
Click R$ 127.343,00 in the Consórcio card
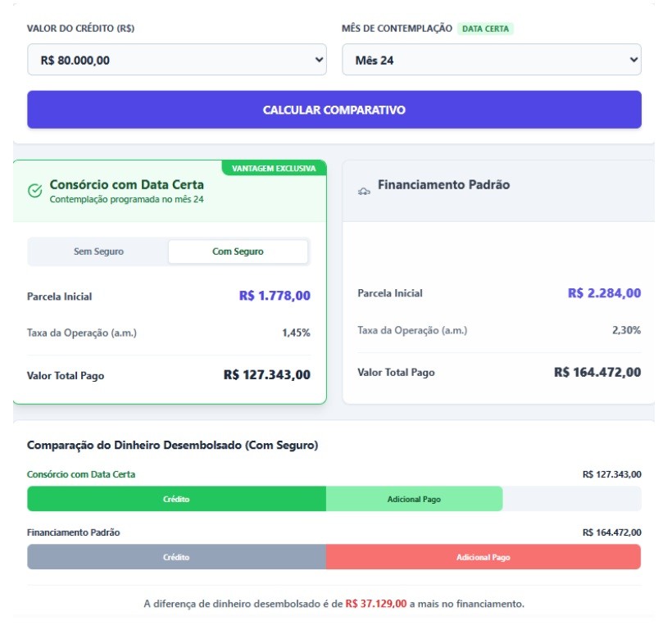pos(267,375)
